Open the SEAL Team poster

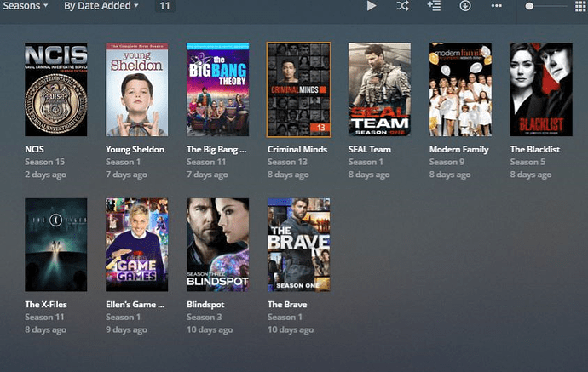[379, 89]
